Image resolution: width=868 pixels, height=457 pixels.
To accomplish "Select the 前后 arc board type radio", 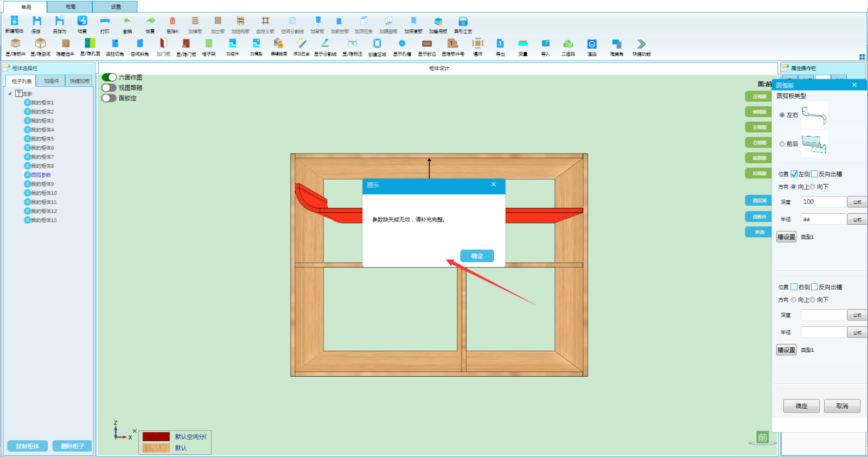I will (782, 144).
